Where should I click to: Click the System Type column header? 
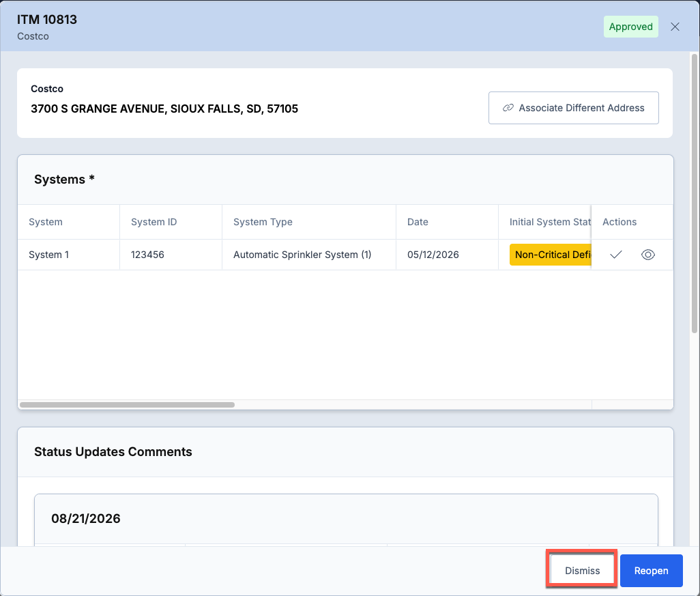pos(308,222)
